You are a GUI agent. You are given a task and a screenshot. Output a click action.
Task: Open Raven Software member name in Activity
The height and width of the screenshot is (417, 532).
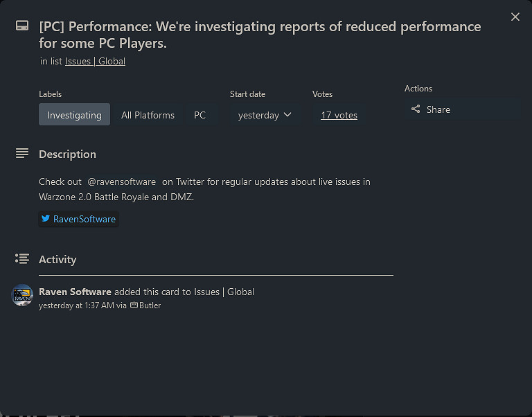(75, 292)
